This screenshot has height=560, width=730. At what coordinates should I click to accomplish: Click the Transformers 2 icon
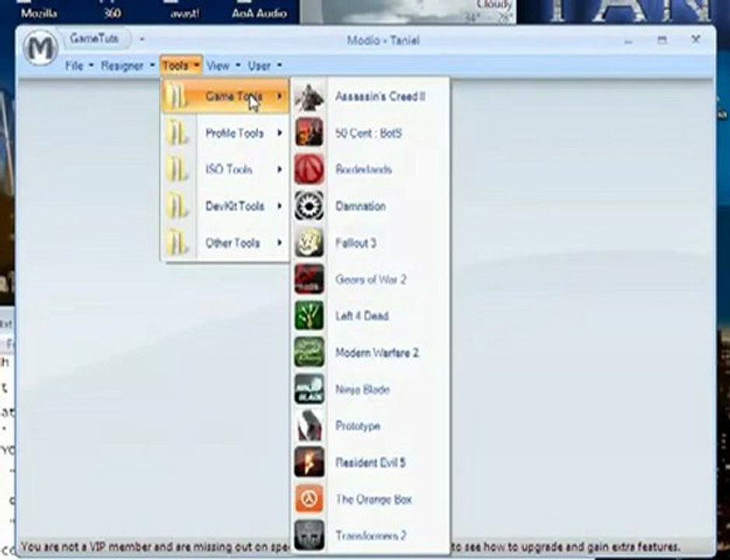(x=309, y=535)
